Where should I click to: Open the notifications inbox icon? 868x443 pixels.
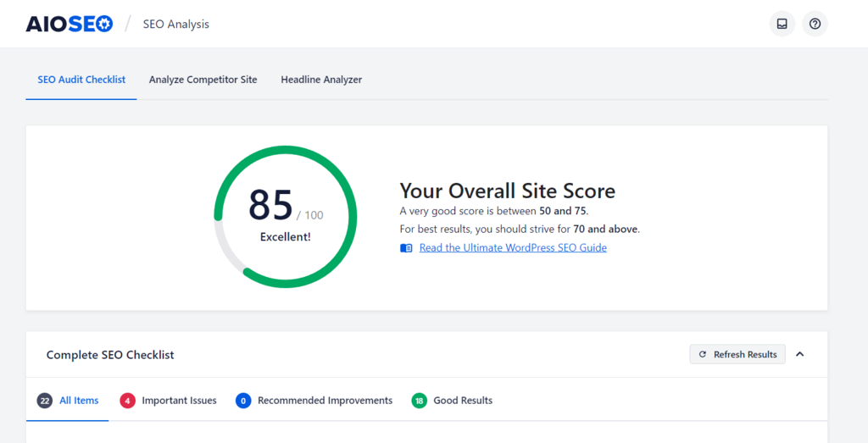coord(782,24)
